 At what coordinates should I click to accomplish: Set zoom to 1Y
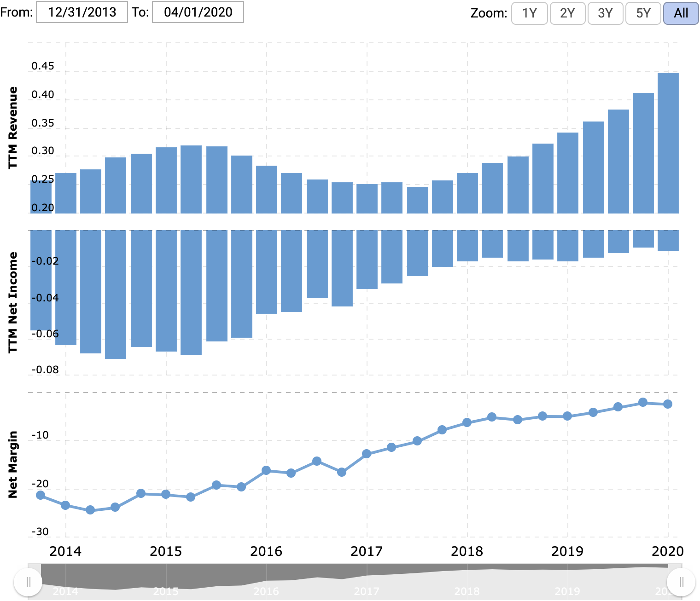pyautogui.click(x=530, y=13)
